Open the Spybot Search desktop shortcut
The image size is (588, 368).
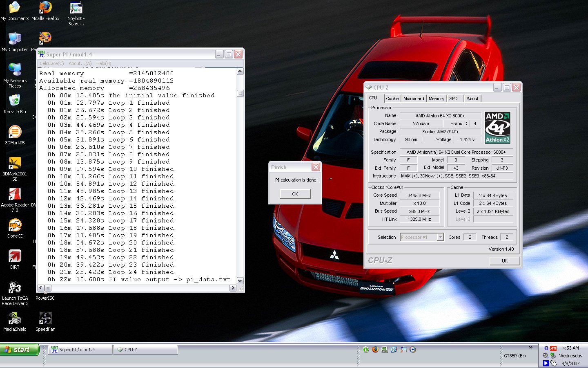point(76,13)
